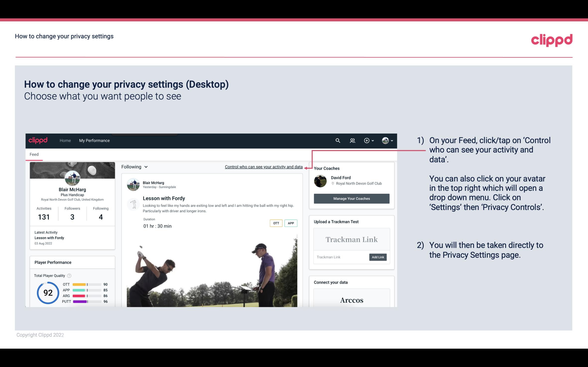This screenshot has width=588, height=367.
Task: Click the Trackman Link input field
Action: click(x=340, y=257)
